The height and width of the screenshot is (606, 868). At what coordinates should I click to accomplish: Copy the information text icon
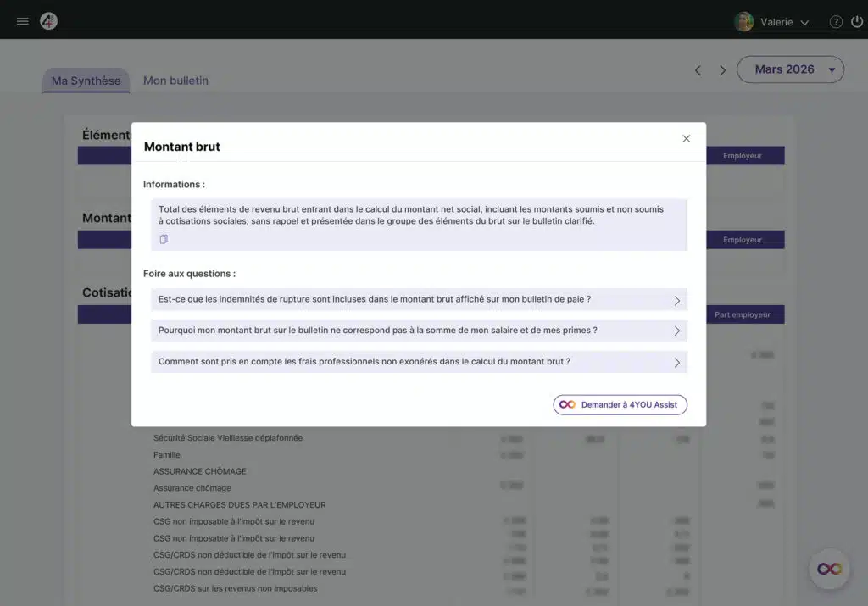pos(164,239)
